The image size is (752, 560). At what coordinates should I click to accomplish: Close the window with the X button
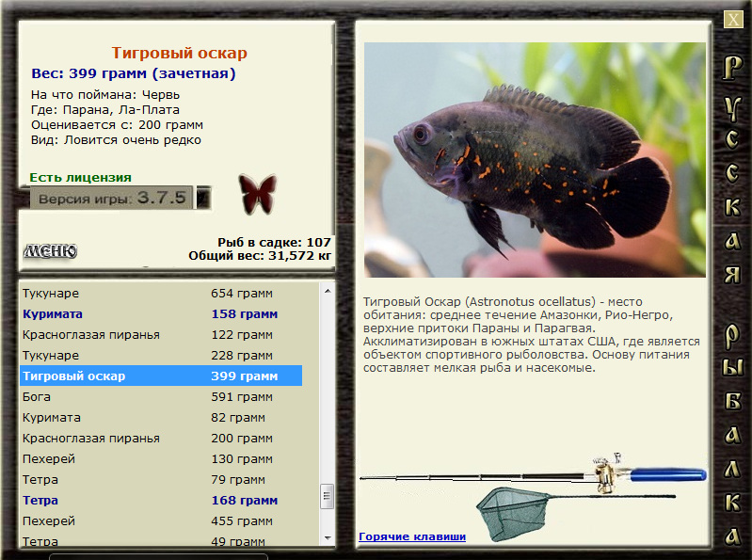coord(733,20)
